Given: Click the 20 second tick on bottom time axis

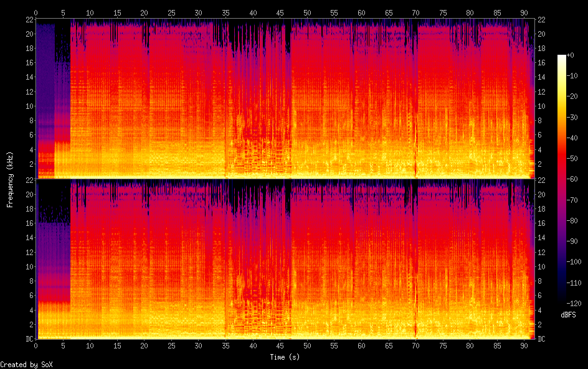Looking at the screenshot, I should [x=145, y=345].
